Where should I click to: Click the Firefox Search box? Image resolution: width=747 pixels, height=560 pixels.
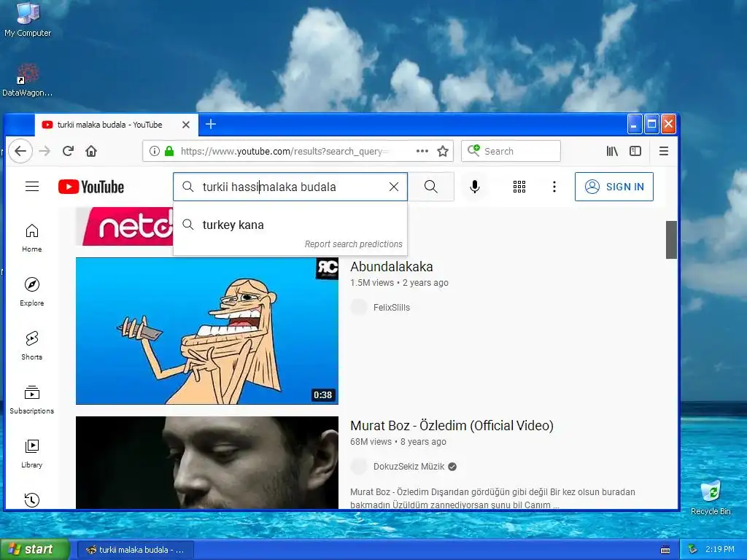pos(511,152)
